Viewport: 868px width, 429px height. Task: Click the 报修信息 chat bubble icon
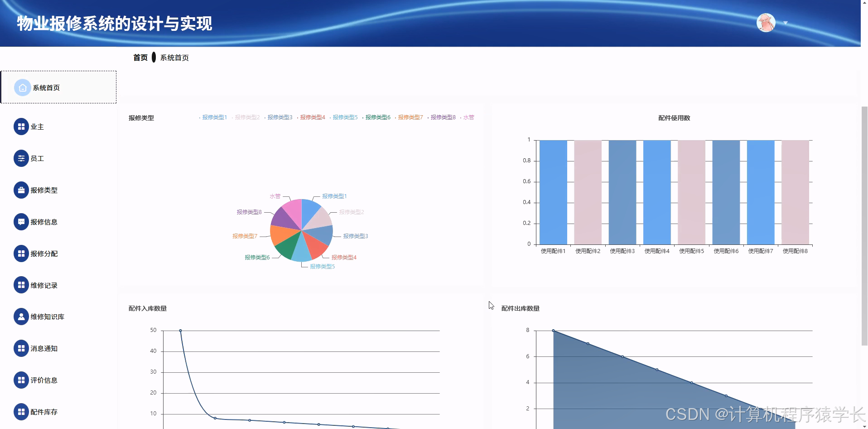click(21, 222)
